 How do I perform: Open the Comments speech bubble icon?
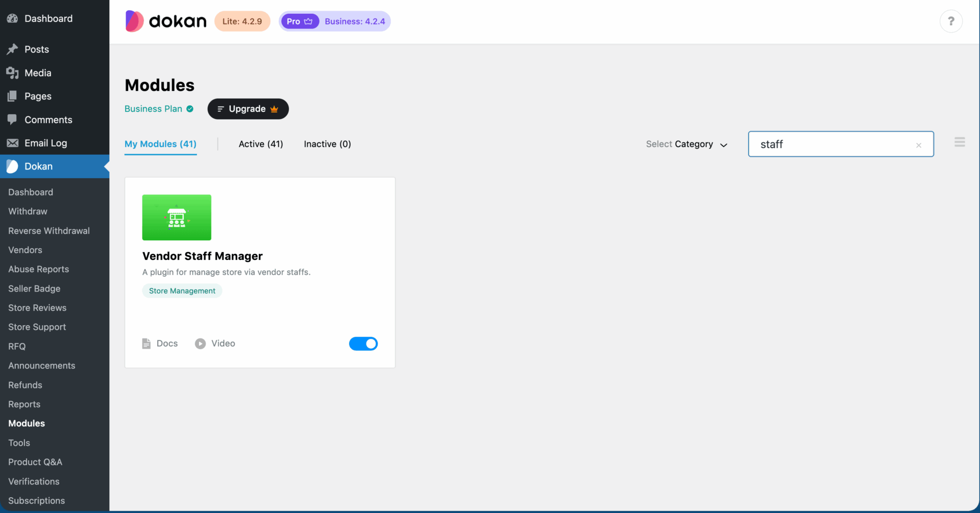pyautogui.click(x=12, y=119)
